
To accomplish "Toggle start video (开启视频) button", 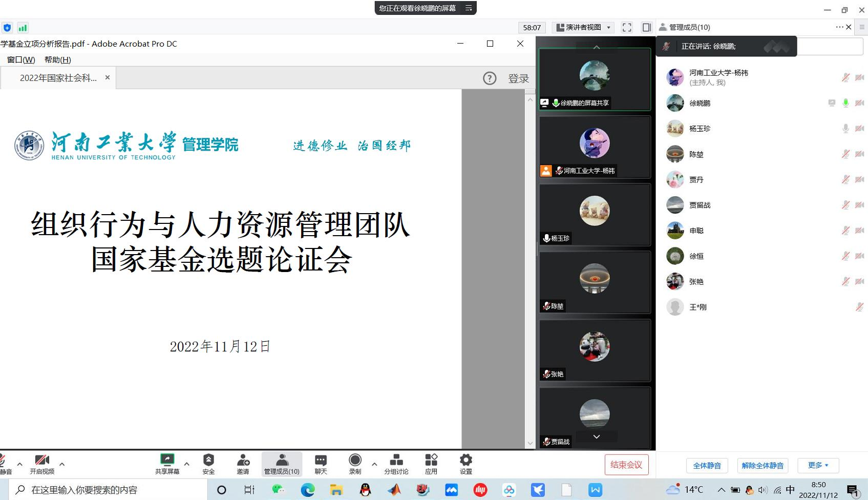I will (42, 460).
